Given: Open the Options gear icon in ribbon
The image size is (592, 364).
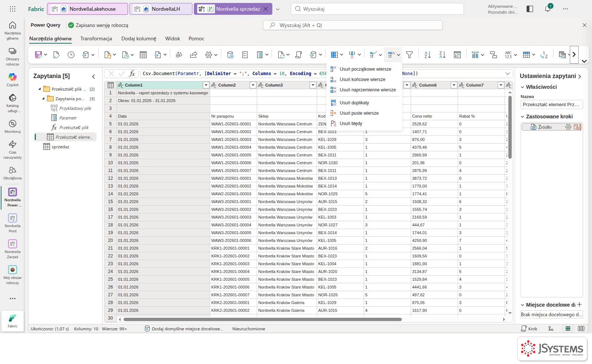Looking at the screenshot, I should click(209, 55).
